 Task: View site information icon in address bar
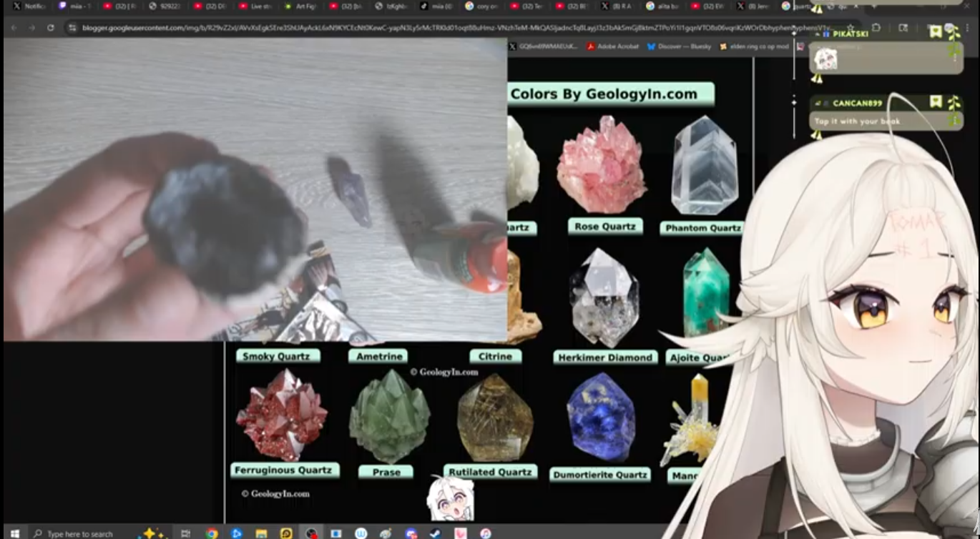click(x=72, y=28)
